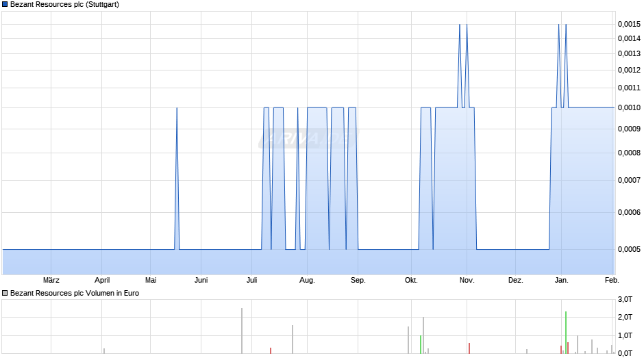
Task: Click the 0,0005 price axis value
Action: [629, 249]
